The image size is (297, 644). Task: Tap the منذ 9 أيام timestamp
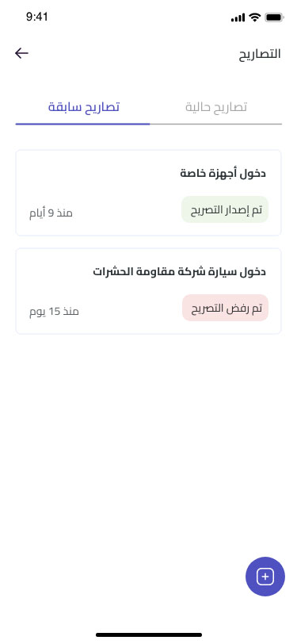click(51, 213)
